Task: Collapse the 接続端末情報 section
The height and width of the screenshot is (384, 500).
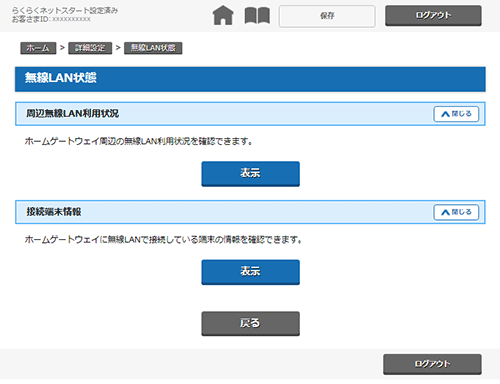Action: (x=456, y=212)
